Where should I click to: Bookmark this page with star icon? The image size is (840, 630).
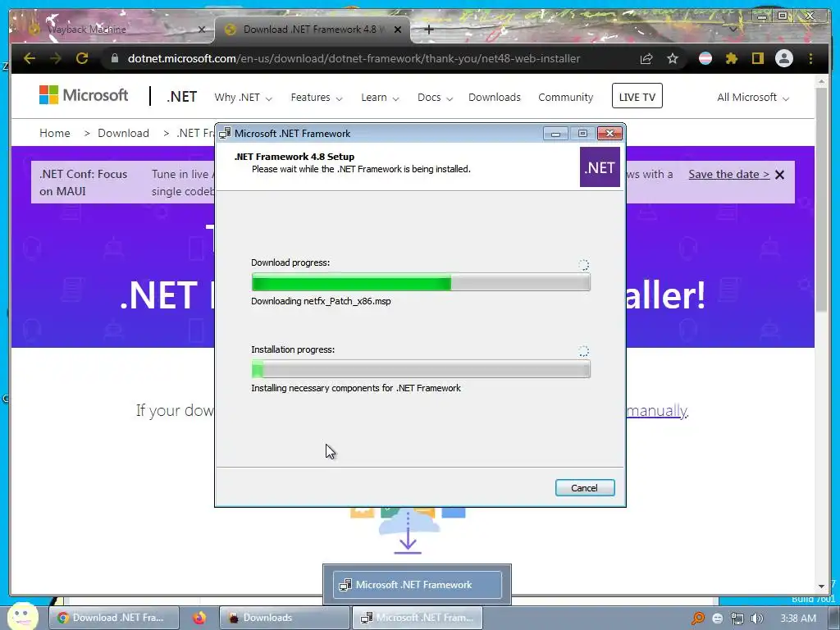click(x=673, y=58)
